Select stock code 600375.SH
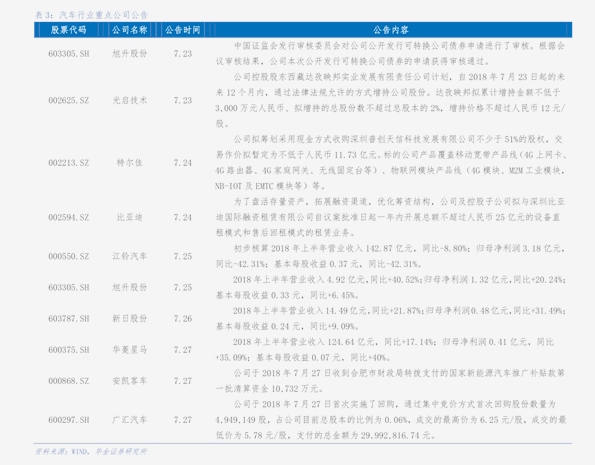 coord(69,350)
